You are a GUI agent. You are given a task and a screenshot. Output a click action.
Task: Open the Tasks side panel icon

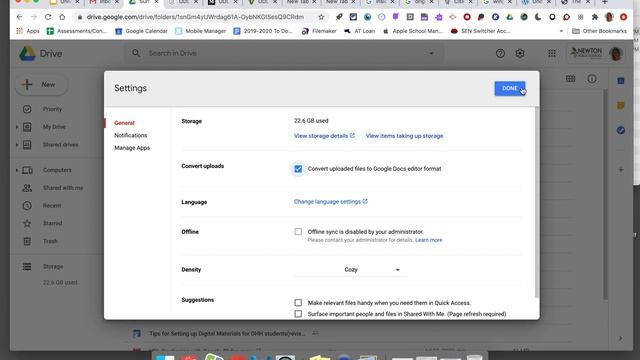620,130
